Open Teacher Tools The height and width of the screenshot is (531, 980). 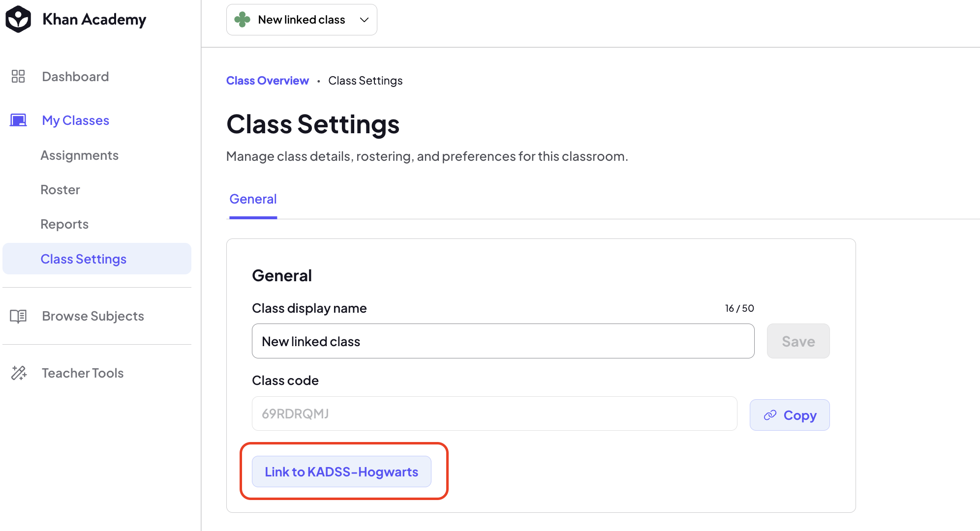click(x=83, y=373)
